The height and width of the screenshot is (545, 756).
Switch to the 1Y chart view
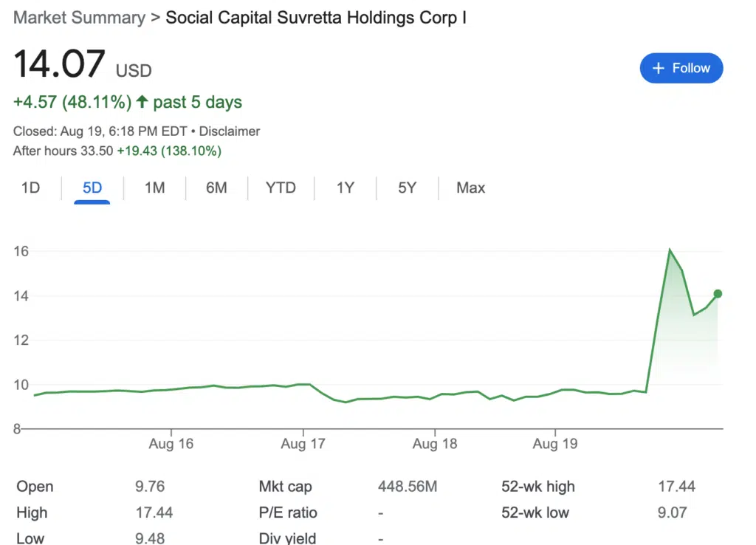(346, 188)
